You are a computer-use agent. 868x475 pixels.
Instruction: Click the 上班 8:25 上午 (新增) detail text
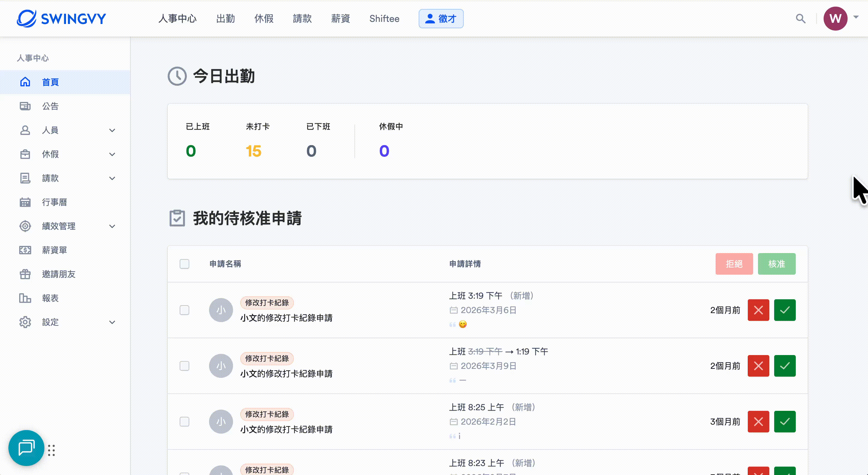492,407
